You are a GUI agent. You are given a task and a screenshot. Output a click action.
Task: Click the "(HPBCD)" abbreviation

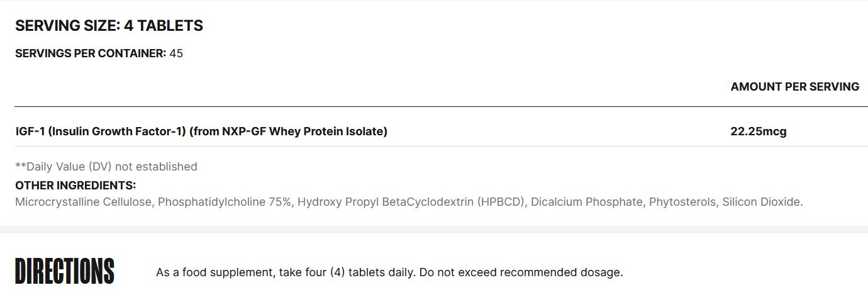point(501,202)
